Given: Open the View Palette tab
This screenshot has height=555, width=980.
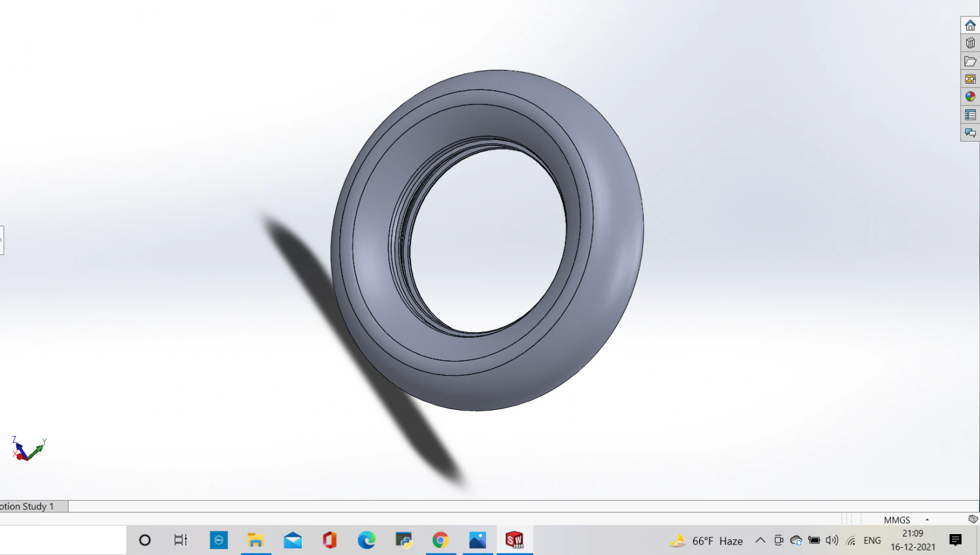Looking at the screenshot, I should pos(970,79).
